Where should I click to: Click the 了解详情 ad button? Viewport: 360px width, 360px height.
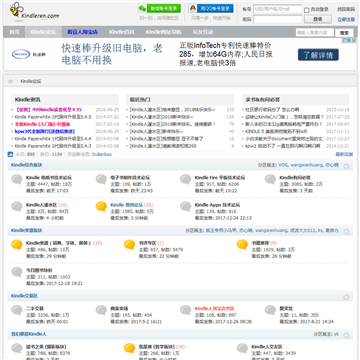[318, 55]
